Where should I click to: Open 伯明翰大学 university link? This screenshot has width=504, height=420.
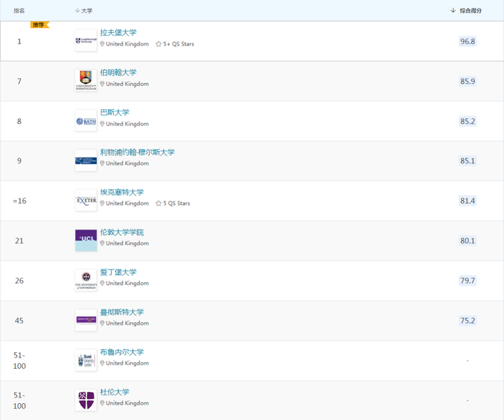118,72
